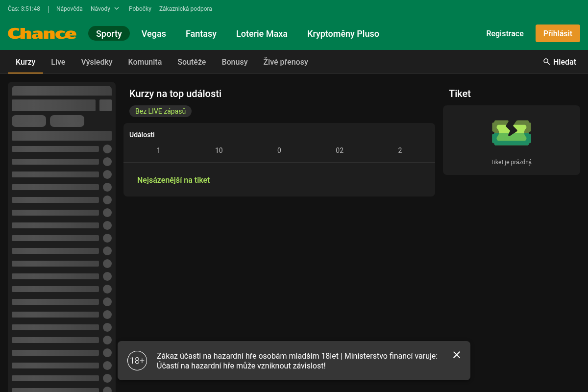The width and height of the screenshot is (588, 392).
Task: Open the Pobočky link
Action: pyautogui.click(x=140, y=9)
